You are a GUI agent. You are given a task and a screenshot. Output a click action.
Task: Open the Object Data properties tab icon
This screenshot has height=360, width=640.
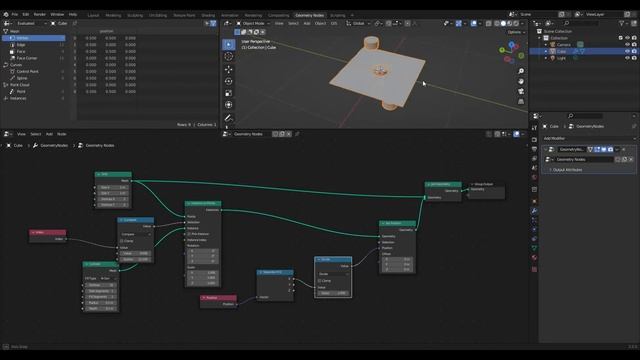click(x=534, y=248)
